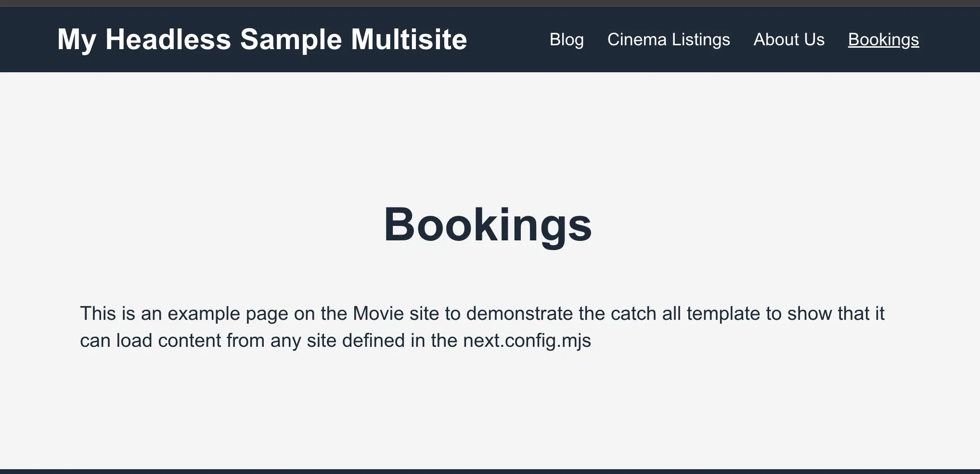Open the Blog navigation link
This screenshot has height=474, width=980.
(x=567, y=39)
